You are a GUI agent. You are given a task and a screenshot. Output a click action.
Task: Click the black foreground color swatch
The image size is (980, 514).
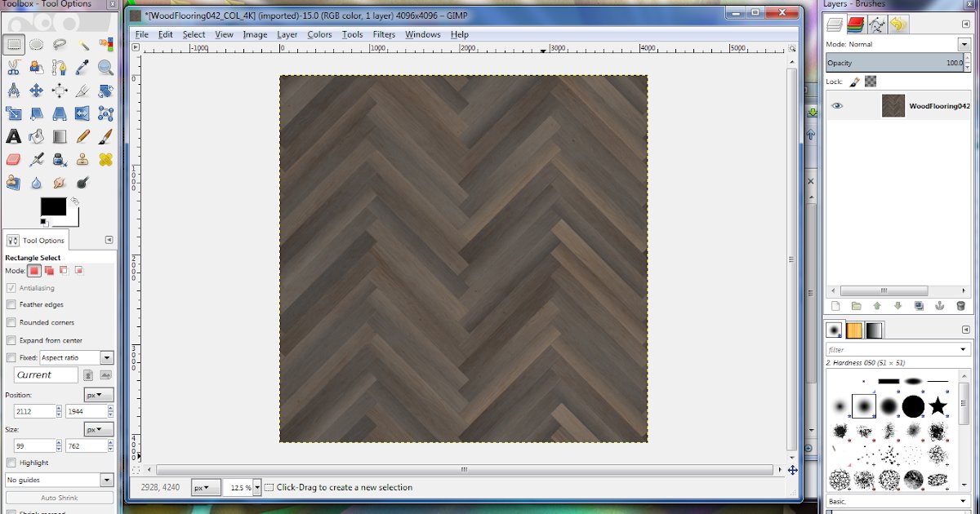(x=53, y=206)
